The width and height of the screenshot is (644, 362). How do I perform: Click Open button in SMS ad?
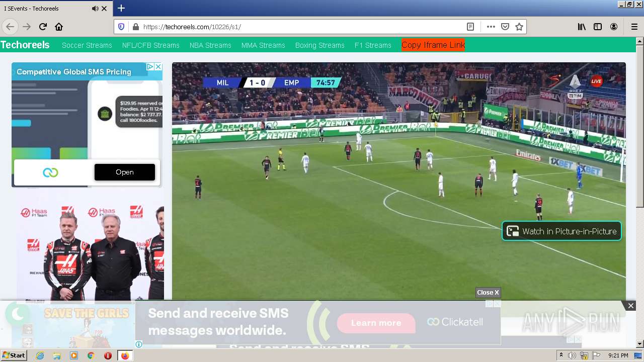[x=125, y=172]
